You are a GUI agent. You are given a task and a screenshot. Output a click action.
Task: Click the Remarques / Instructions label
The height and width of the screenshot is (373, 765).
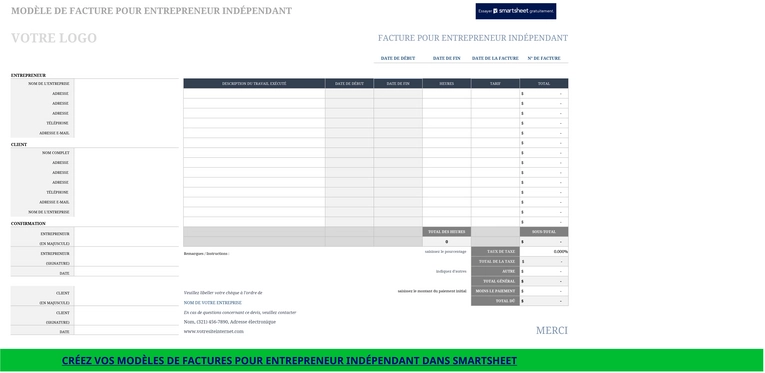click(206, 254)
